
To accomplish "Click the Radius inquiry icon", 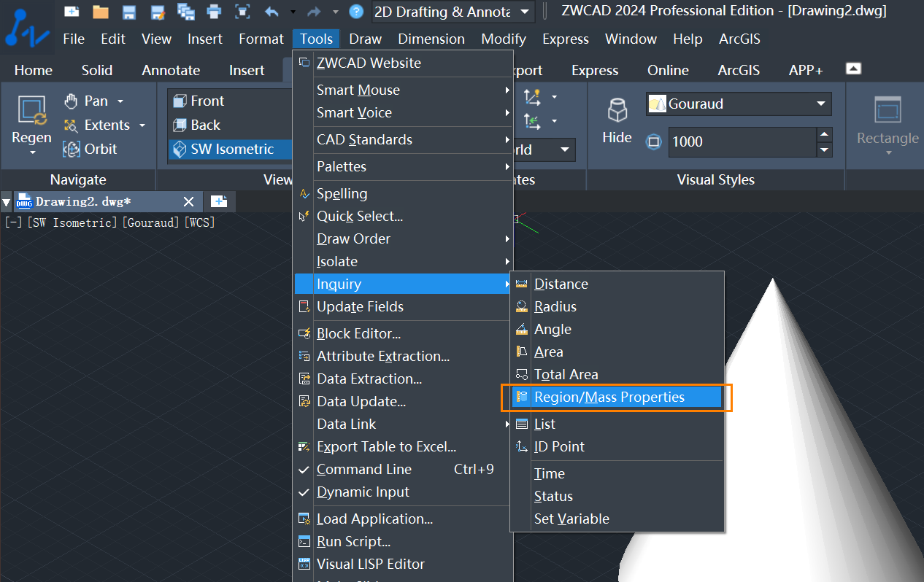I will click(521, 307).
